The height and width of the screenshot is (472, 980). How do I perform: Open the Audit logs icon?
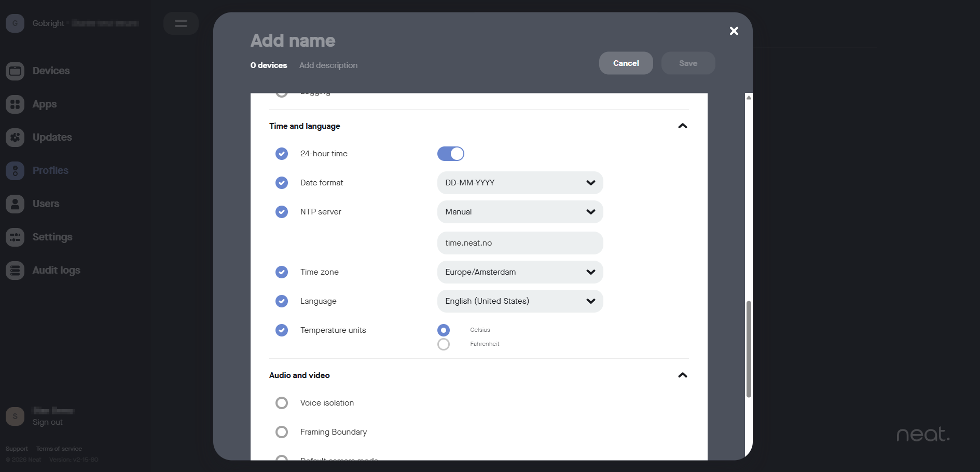(15, 271)
